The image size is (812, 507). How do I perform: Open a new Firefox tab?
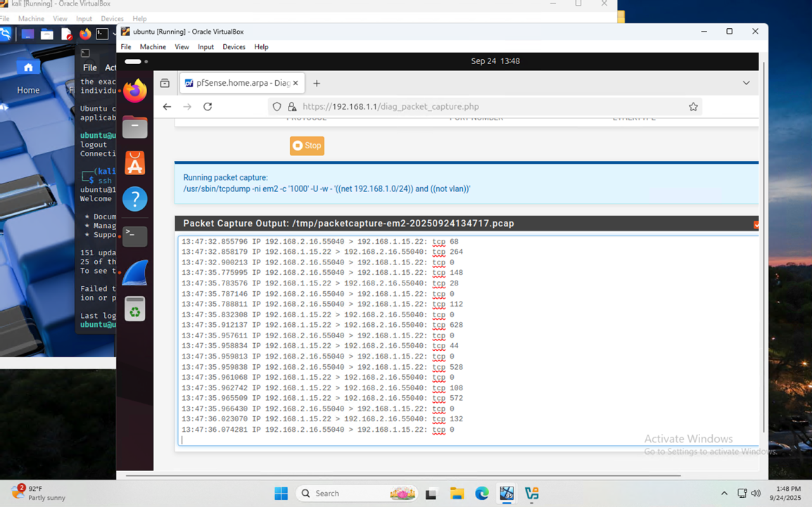[x=317, y=83]
